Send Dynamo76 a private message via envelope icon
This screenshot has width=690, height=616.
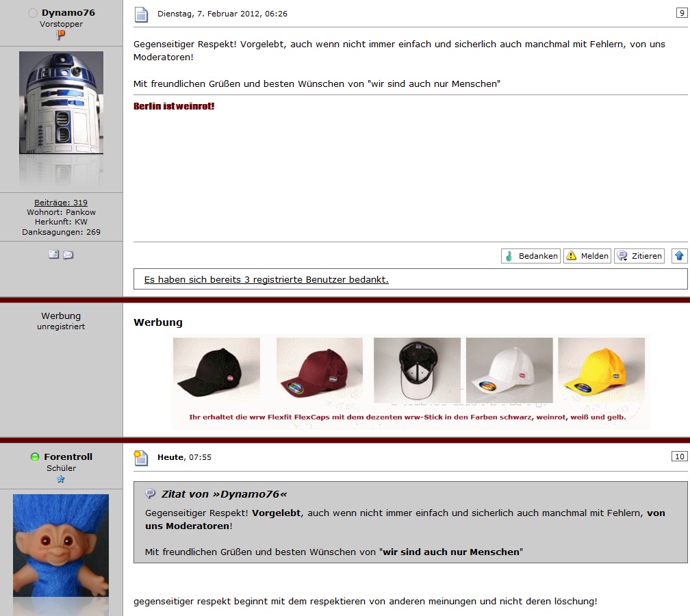(68, 255)
